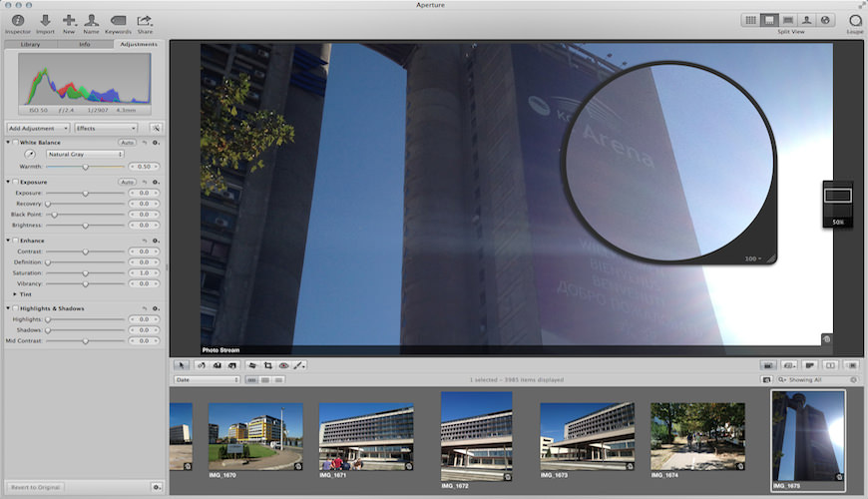This screenshot has width=868, height=499.
Task: Click the Warmth slider
Action: 85,166
